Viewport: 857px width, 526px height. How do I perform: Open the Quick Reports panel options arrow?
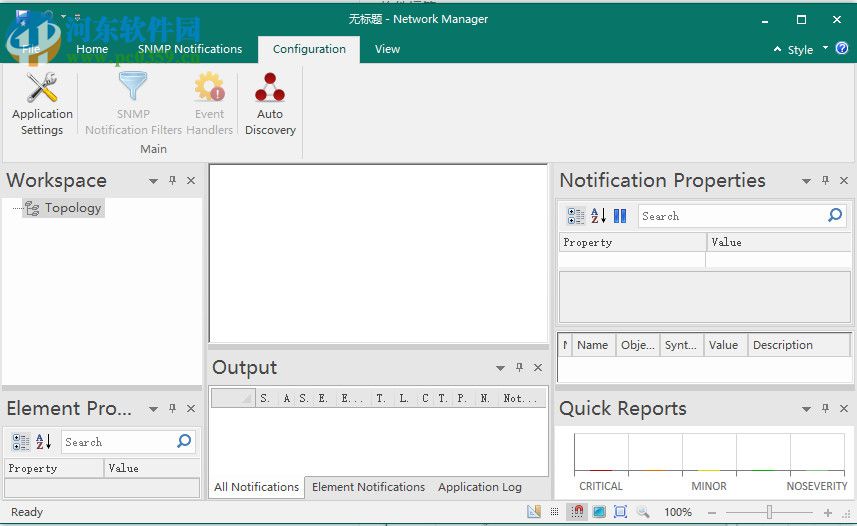pyautogui.click(x=806, y=409)
